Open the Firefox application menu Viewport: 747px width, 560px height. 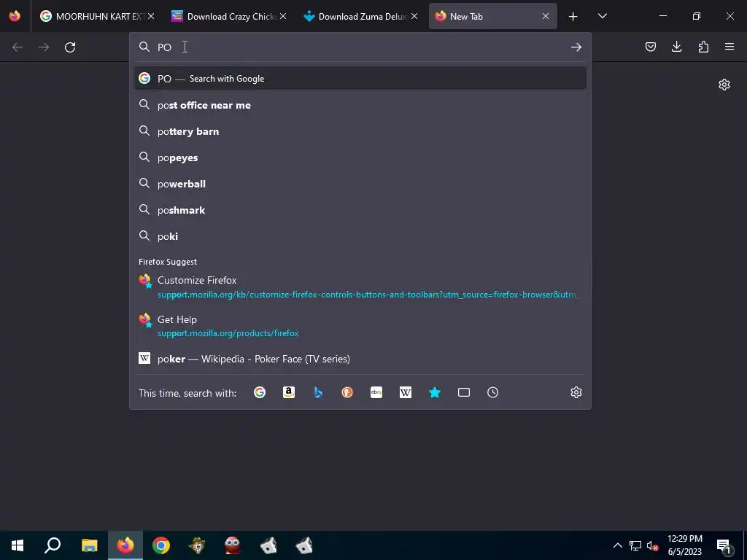click(729, 47)
